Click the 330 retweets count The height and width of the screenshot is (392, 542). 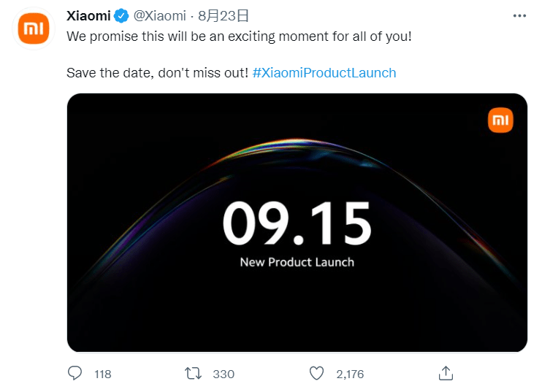tap(224, 374)
